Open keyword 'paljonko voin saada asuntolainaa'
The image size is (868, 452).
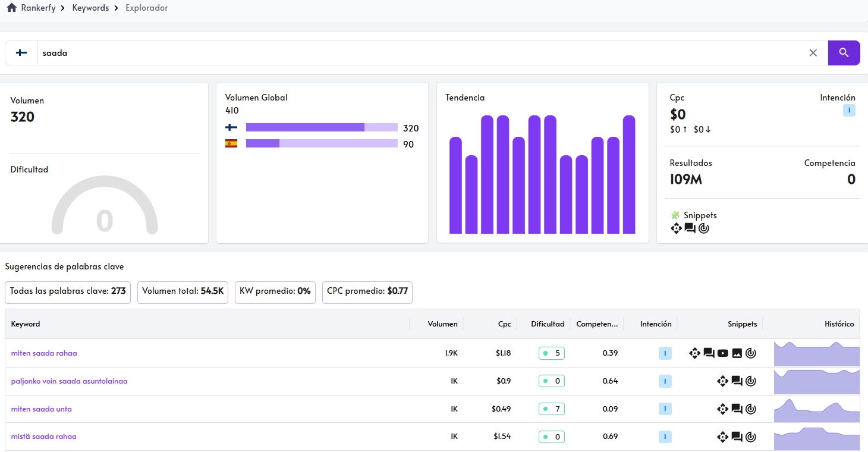(x=69, y=381)
